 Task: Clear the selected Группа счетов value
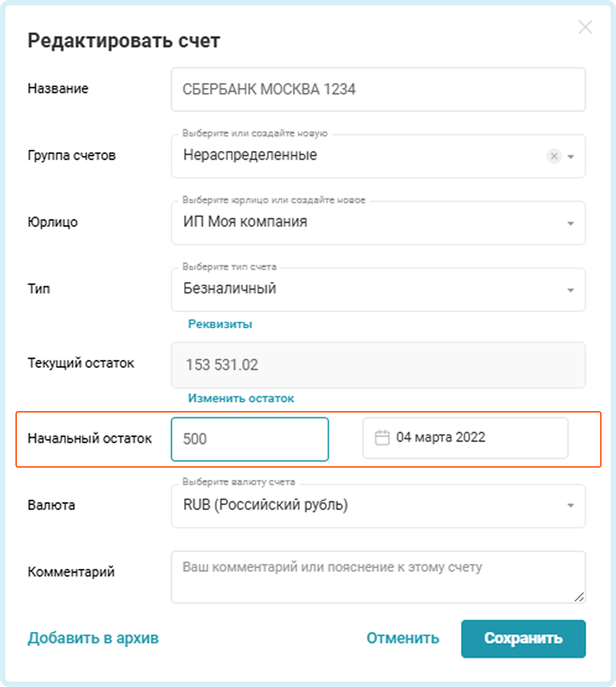[554, 156]
